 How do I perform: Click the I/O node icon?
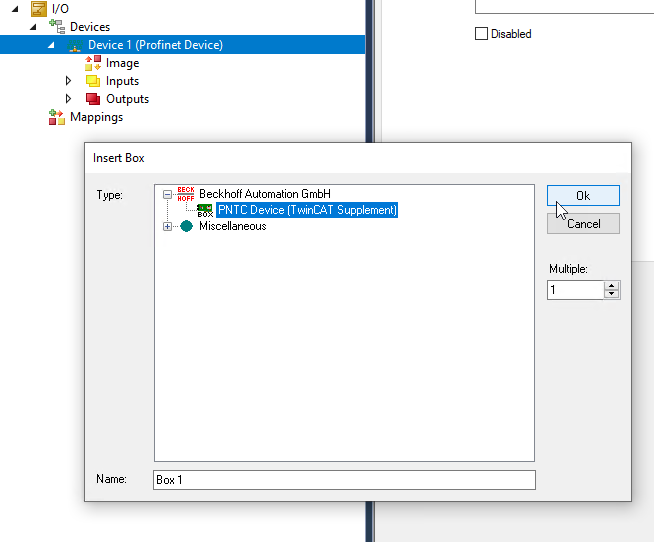pyautogui.click(x=38, y=9)
